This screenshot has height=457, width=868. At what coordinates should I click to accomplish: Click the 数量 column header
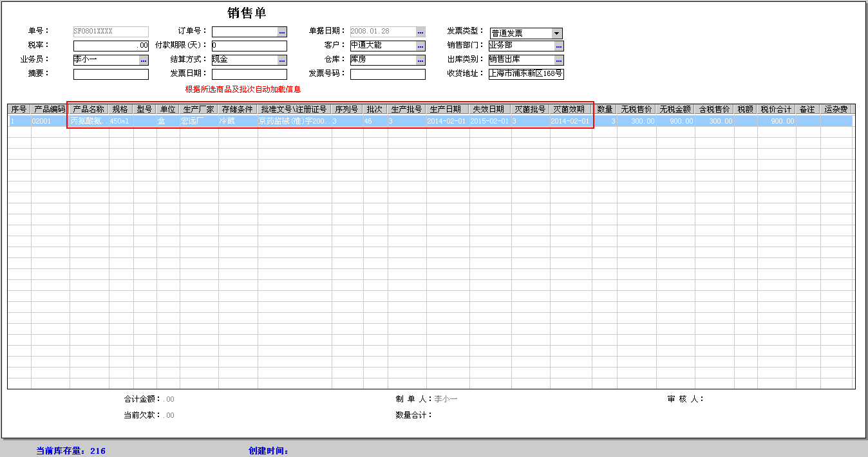(x=605, y=109)
